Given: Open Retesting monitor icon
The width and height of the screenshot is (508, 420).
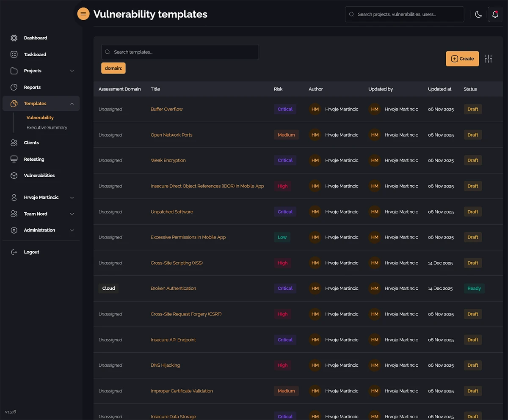Looking at the screenshot, I should (x=14, y=159).
